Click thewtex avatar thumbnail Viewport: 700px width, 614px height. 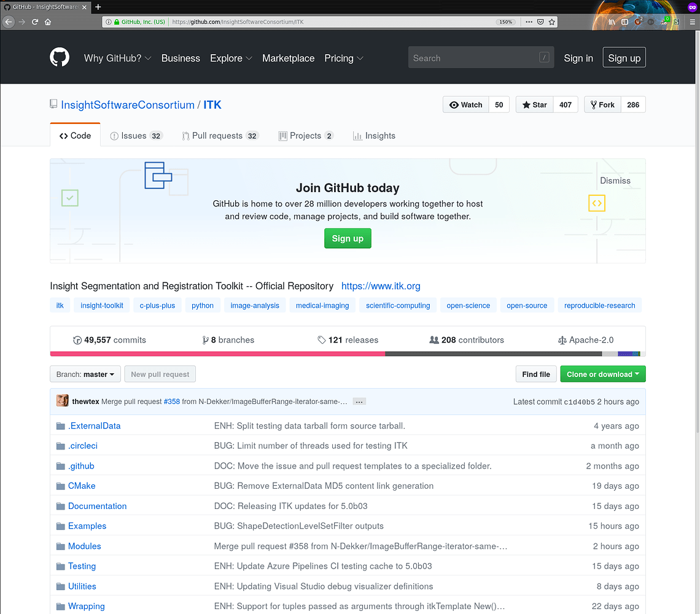point(63,400)
